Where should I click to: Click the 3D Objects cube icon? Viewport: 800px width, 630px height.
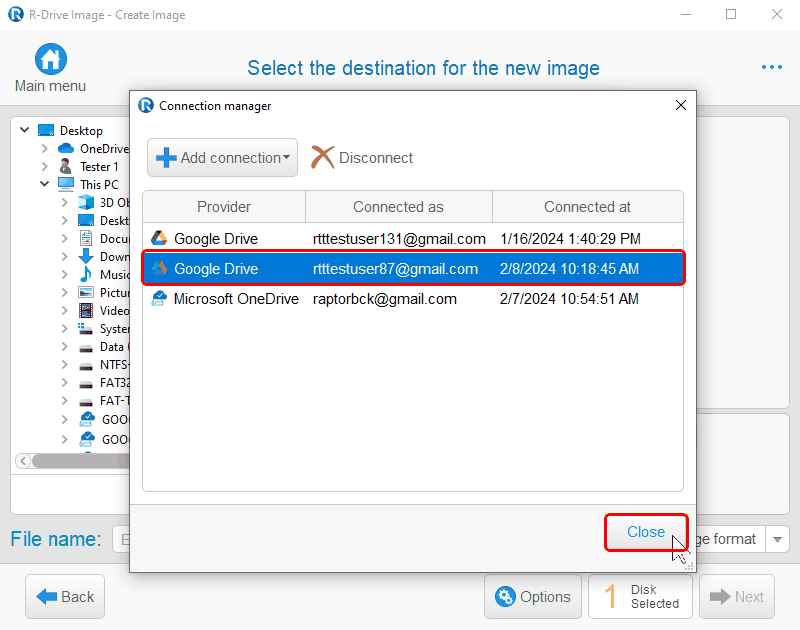pyautogui.click(x=86, y=203)
